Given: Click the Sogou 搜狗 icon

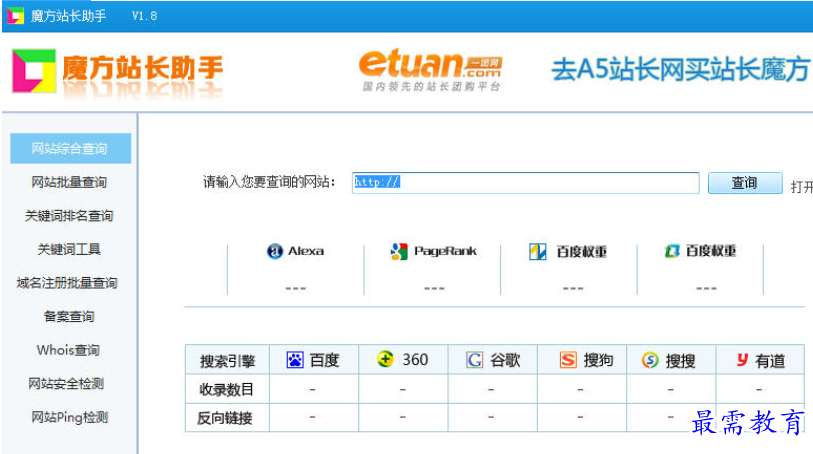Looking at the screenshot, I should pos(568,360).
